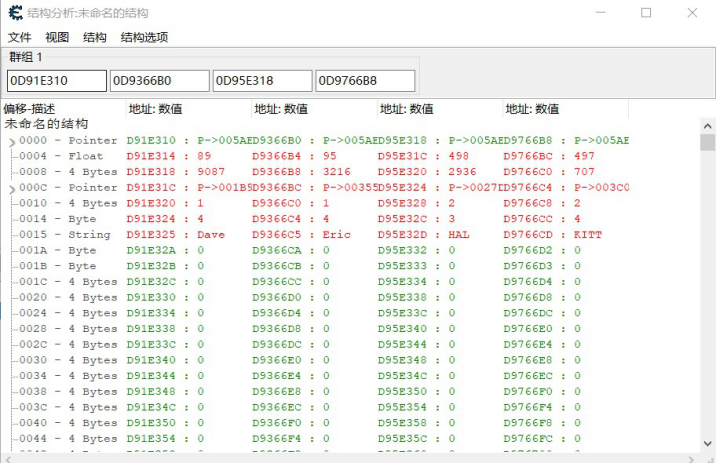Click the vertical scrollbar up arrow
Viewport: 717px width, 464px height.
[707, 126]
